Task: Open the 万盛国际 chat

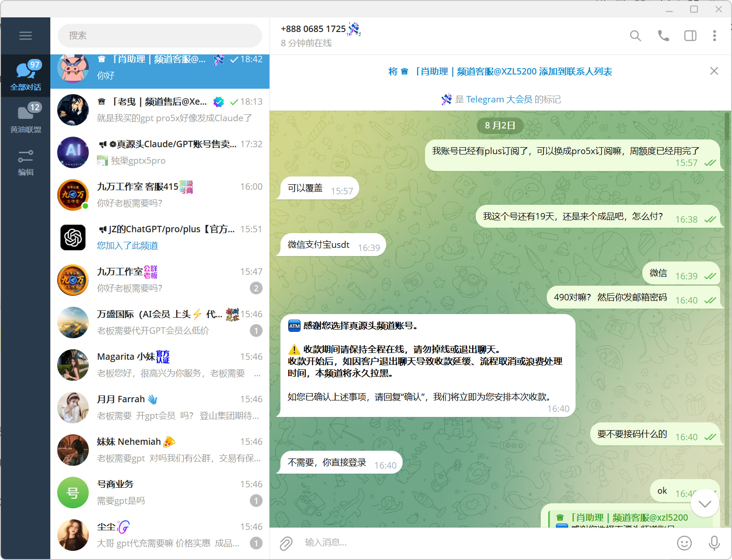Action: 160,322
